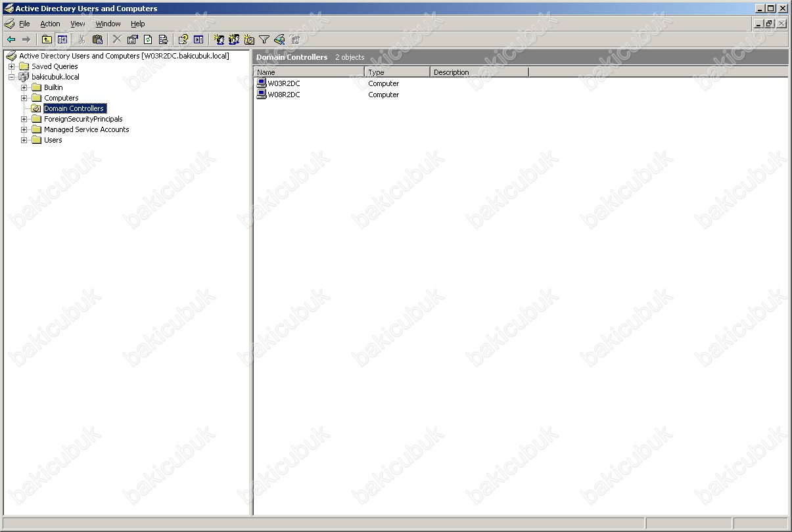Click the Users folder icon in tree
This screenshot has height=532, width=792.
point(37,140)
